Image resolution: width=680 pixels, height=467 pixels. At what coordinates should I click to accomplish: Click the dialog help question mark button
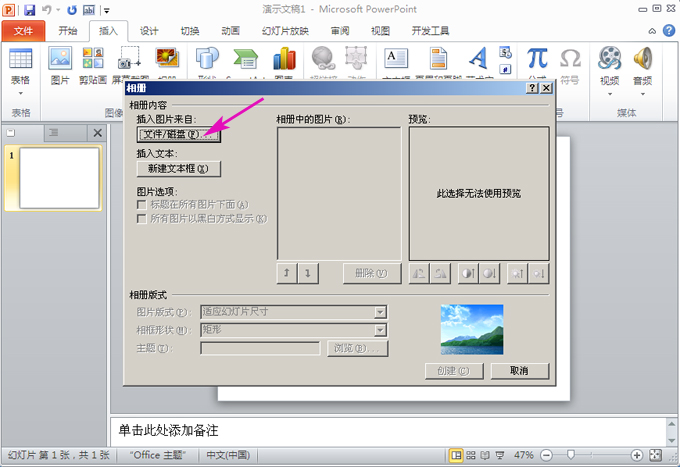pyautogui.click(x=532, y=89)
